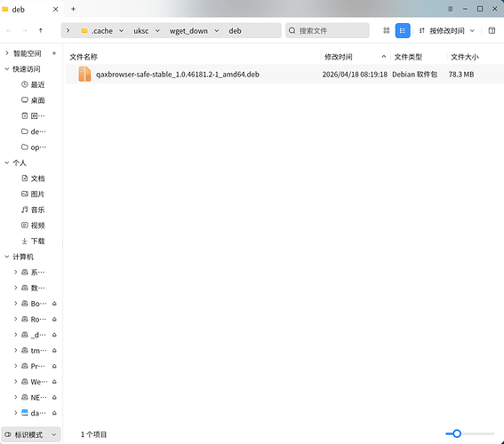The image size is (504, 444).
Task: Collapse the 快速访问 section
Action: pos(7,69)
